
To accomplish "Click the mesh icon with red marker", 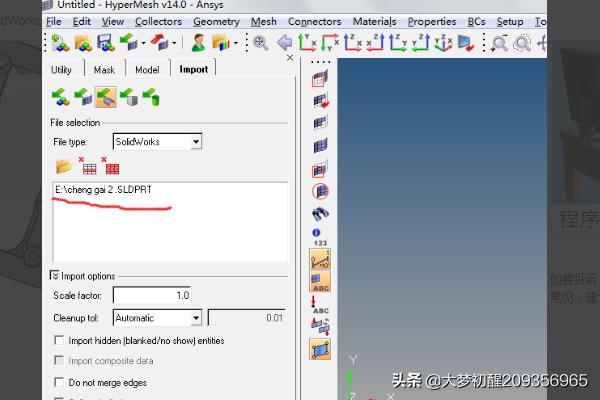I will pyautogui.click(x=321, y=100).
